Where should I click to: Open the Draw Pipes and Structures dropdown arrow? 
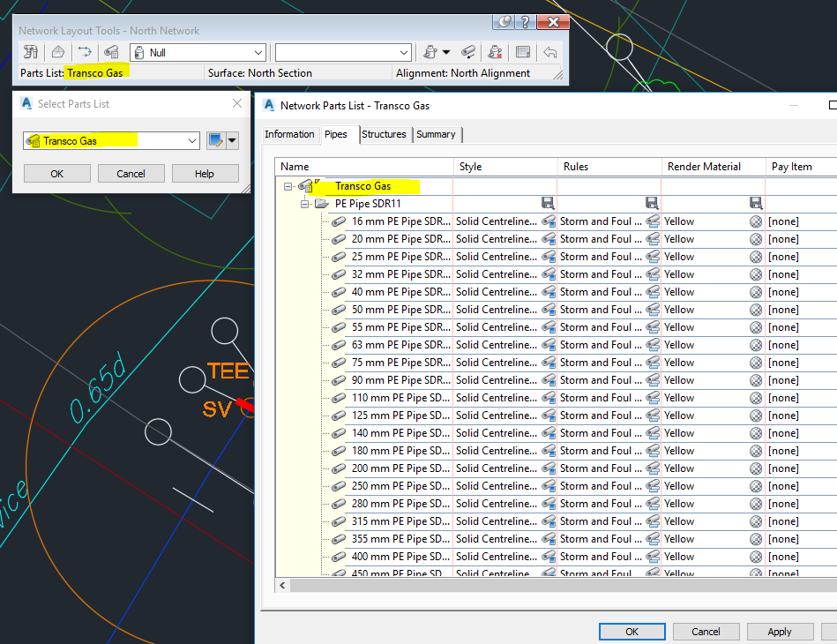pos(446,52)
